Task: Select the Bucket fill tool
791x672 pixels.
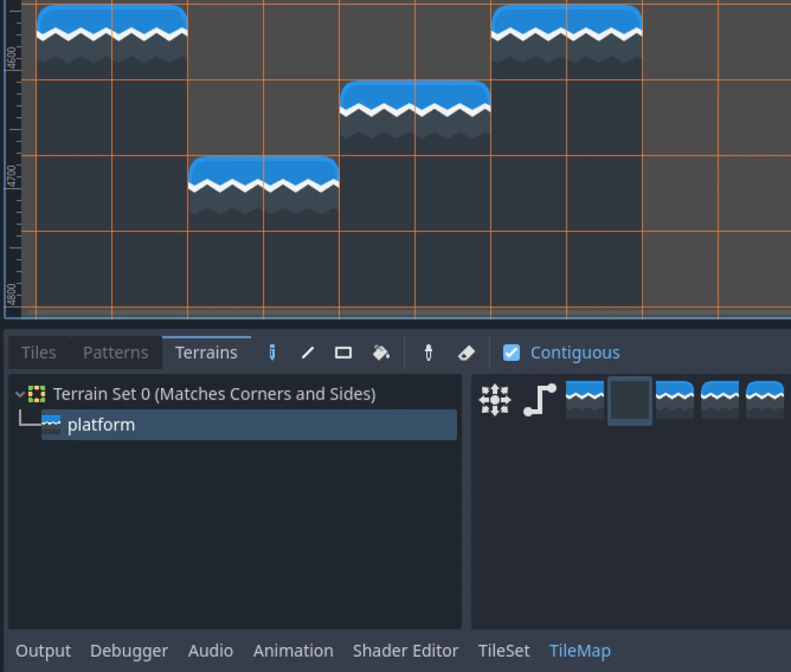Action: tap(381, 352)
